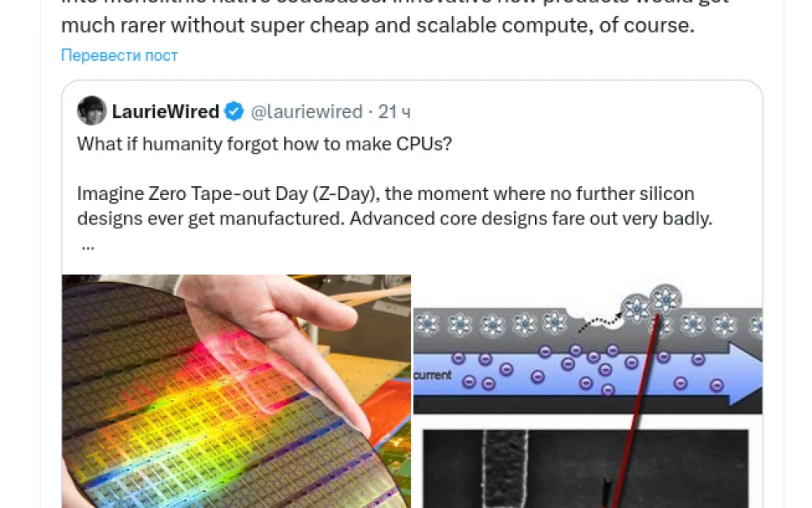The width and height of the screenshot is (812, 508).
Task: Click the "Imagine Zero Tape-out Day" paragraph
Action: pos(395,206)
